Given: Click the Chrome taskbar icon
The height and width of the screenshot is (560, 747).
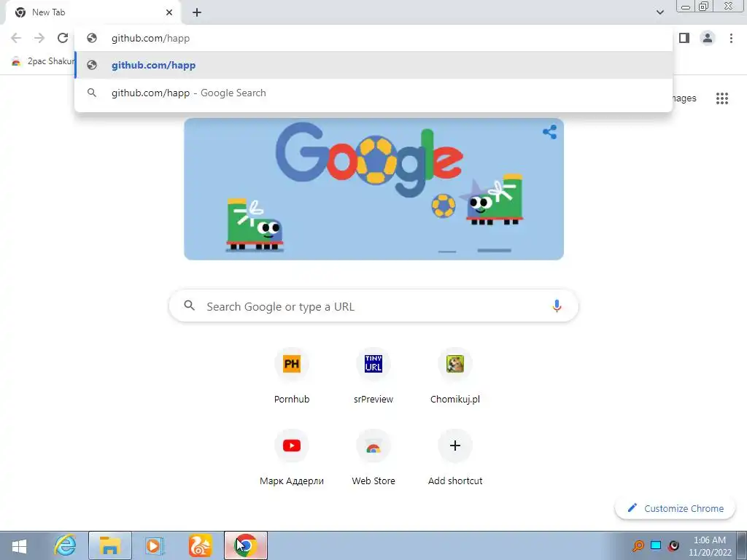Looking at the screenshot, I should [x=246, y=545].
